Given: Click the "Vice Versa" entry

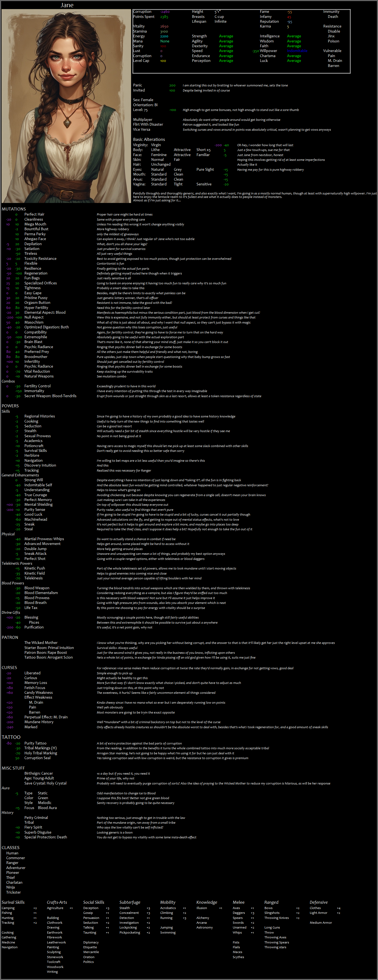Looking at the screenshot, I should [x=141, y=129].
